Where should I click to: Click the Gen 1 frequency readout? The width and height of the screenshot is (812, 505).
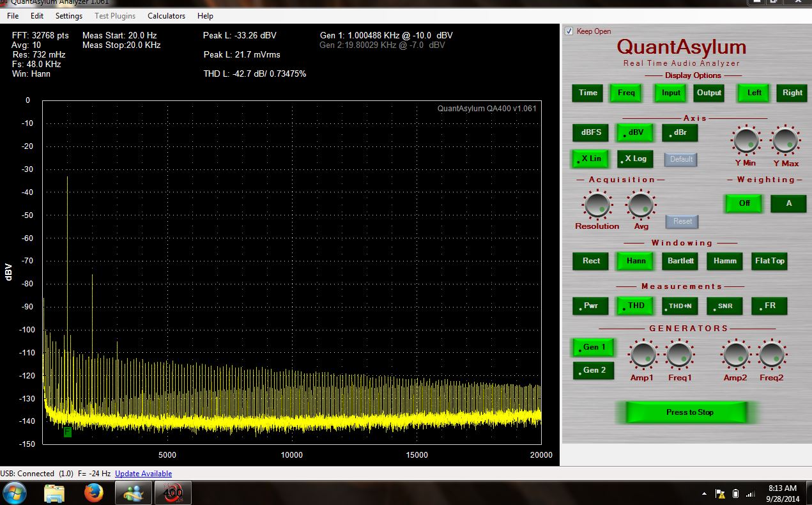[386, 35]
